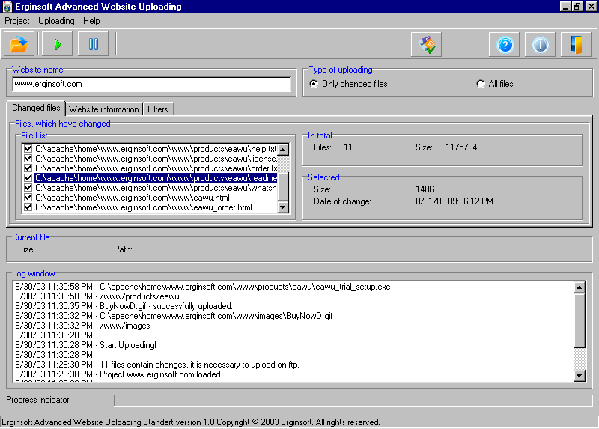Click the Progress indicator bar

point(353,400)
